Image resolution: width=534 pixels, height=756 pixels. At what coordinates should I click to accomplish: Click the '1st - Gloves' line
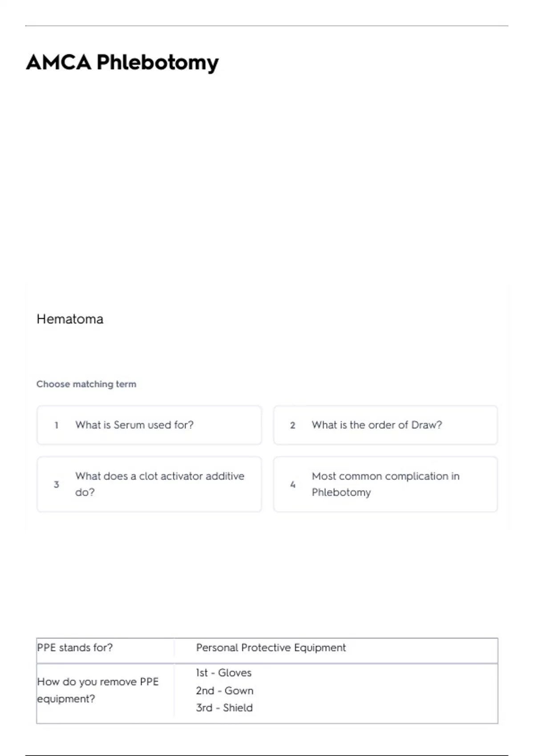[x=223, y=673]
